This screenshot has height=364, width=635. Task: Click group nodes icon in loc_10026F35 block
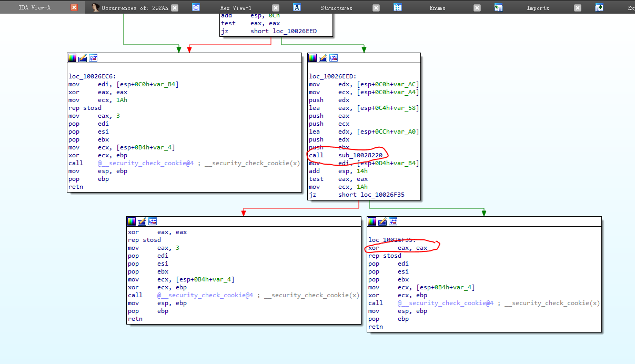coord(392,221)
